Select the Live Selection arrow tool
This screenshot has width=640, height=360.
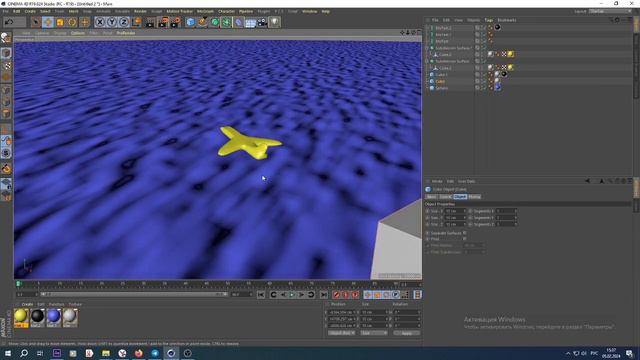tap(36, 22)
